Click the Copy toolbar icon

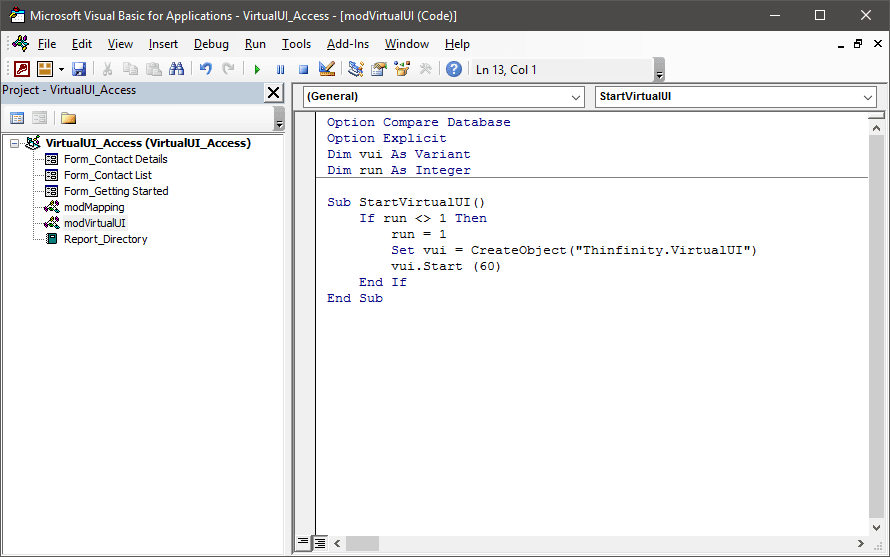[131, 69]
